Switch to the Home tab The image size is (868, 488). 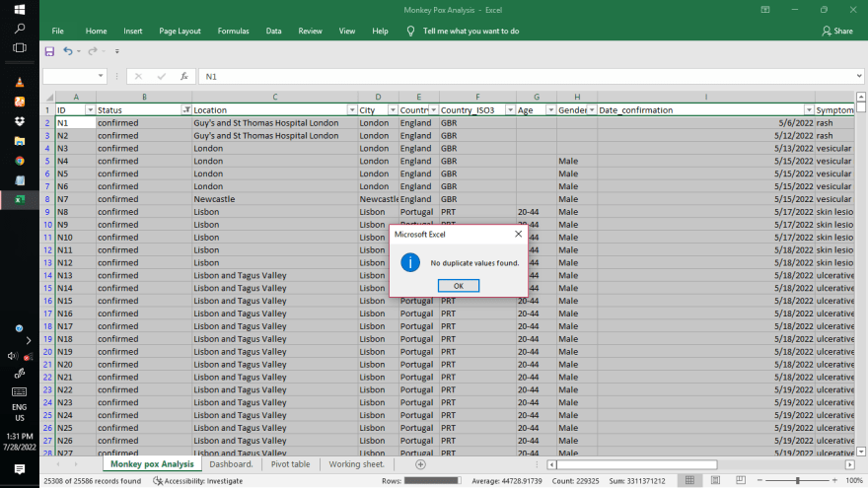click(x=96, y=31)
